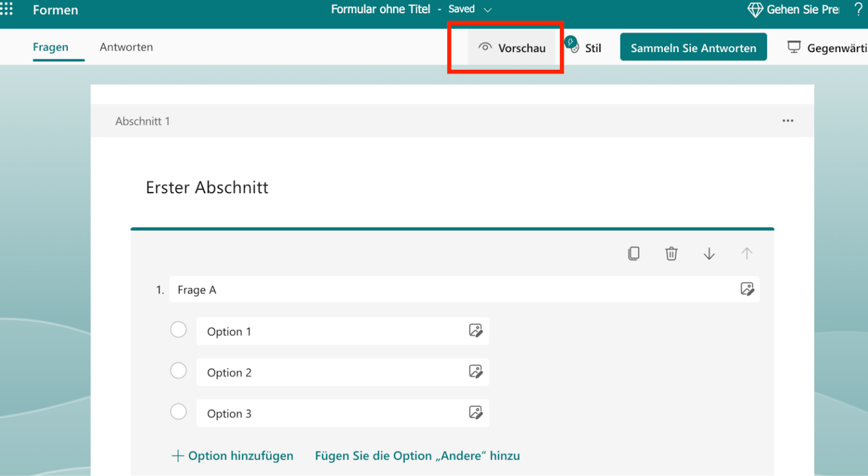Click the diamond icon next to Gehen Sie Pre
This screenshot has width=868, height=476.
(x=754, y=9)
